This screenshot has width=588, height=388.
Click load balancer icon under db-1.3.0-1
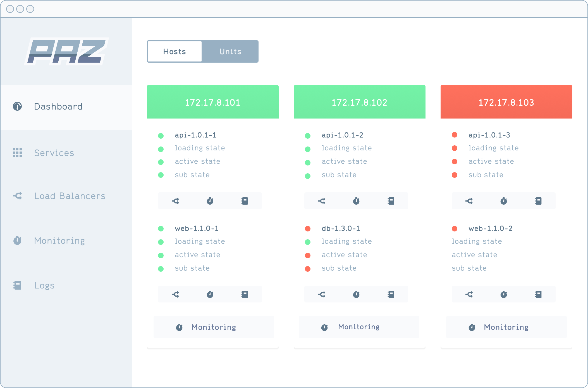pyautogui.click(x=322, y=294)
